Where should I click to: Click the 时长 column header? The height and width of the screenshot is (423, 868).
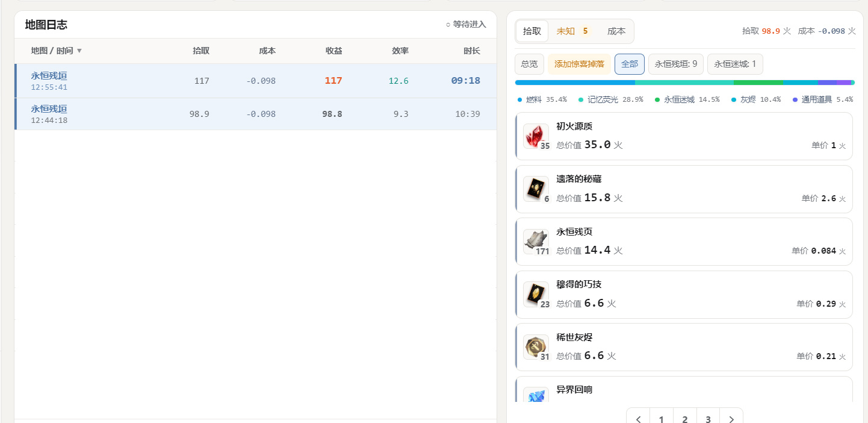click(x=472, y=51)
